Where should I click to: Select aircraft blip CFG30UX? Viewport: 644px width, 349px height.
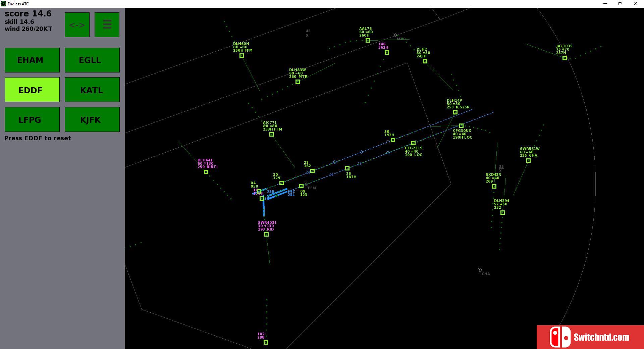461,126
